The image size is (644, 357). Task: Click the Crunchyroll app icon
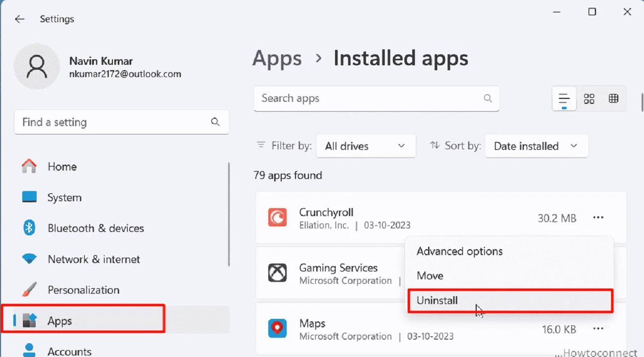pyautogui.click(x=278, y=217)
